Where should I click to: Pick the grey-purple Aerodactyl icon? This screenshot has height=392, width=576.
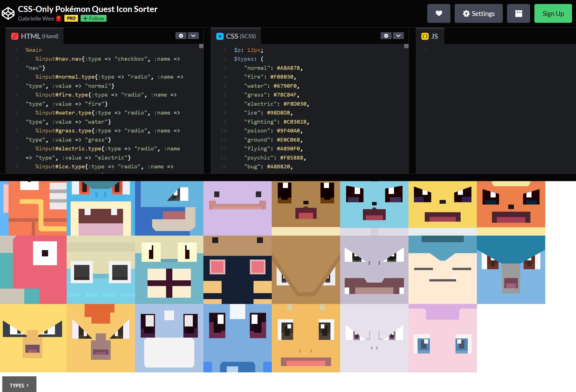click(374, 270)
